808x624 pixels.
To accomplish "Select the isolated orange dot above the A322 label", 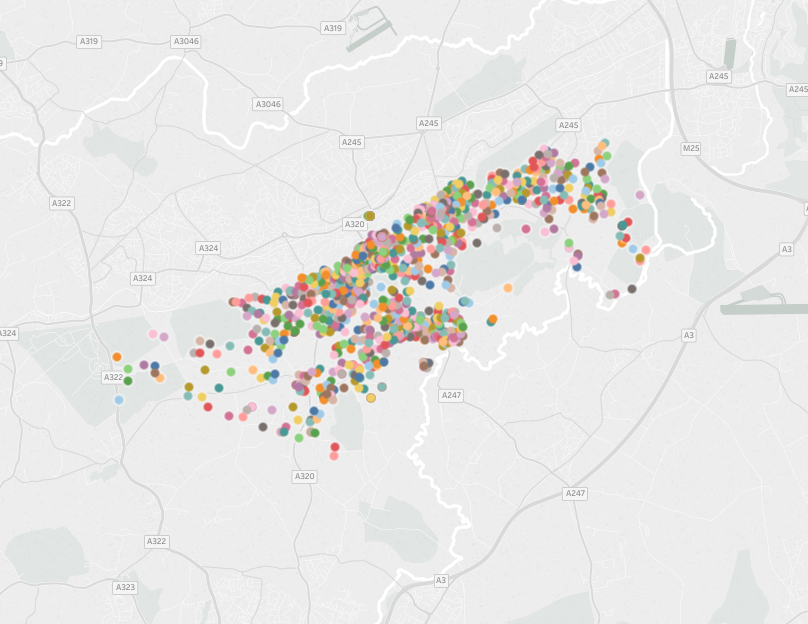I will point(117,355).
